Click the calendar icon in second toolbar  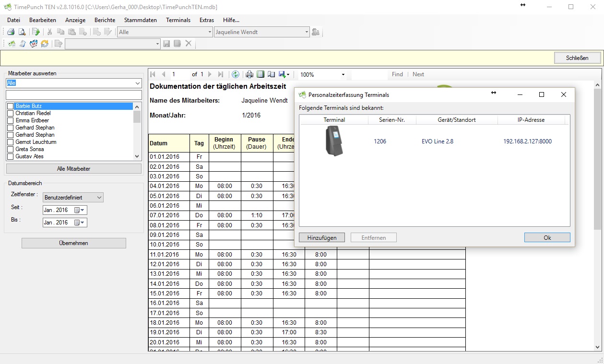(x=33, y=44)
